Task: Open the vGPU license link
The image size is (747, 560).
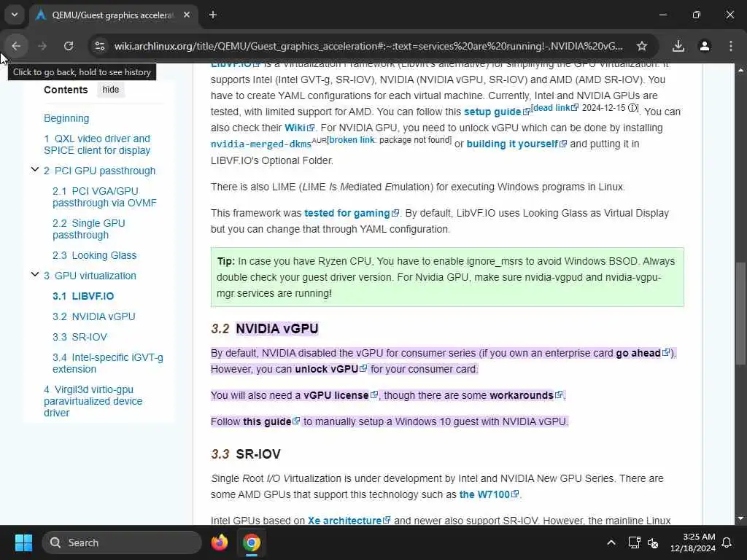Action: (x=340, y=396)
